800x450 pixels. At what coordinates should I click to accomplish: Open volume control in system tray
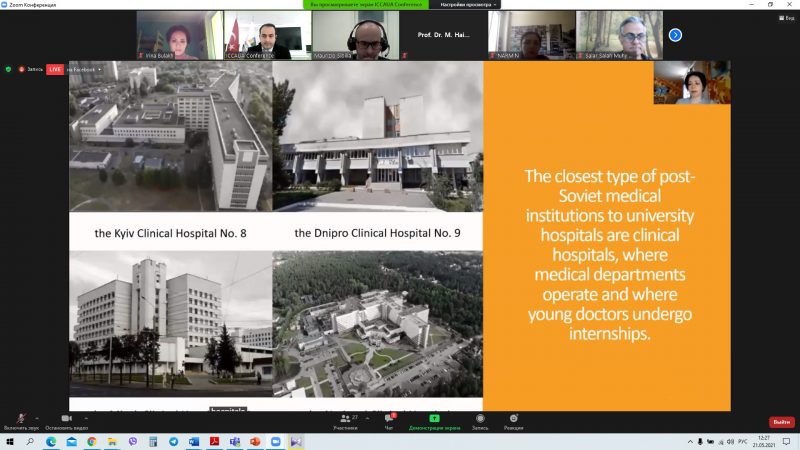click(x=730, y=442)
